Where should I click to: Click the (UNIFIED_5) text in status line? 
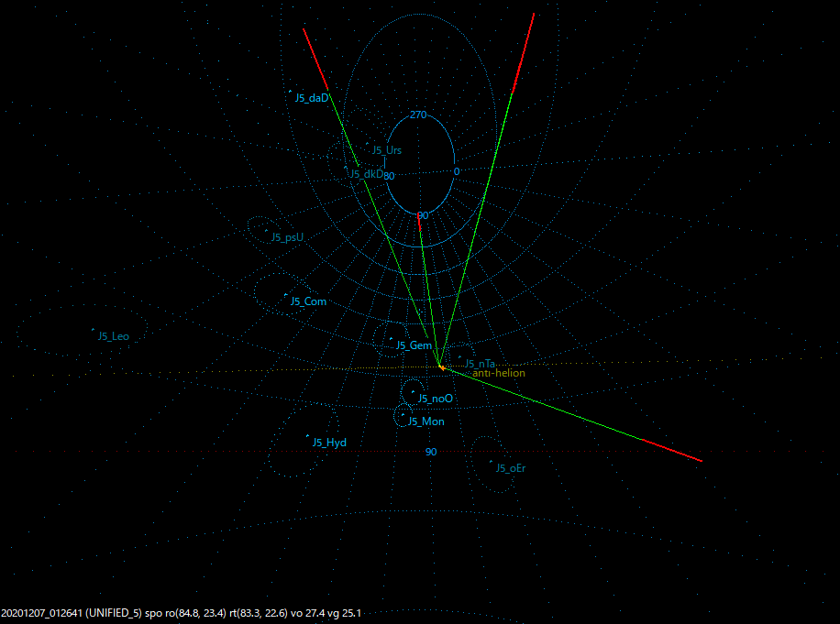tap(114, 613)
